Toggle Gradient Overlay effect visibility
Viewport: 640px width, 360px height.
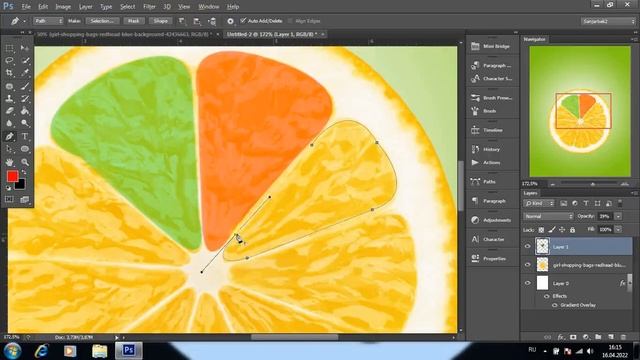coord(554,305)
